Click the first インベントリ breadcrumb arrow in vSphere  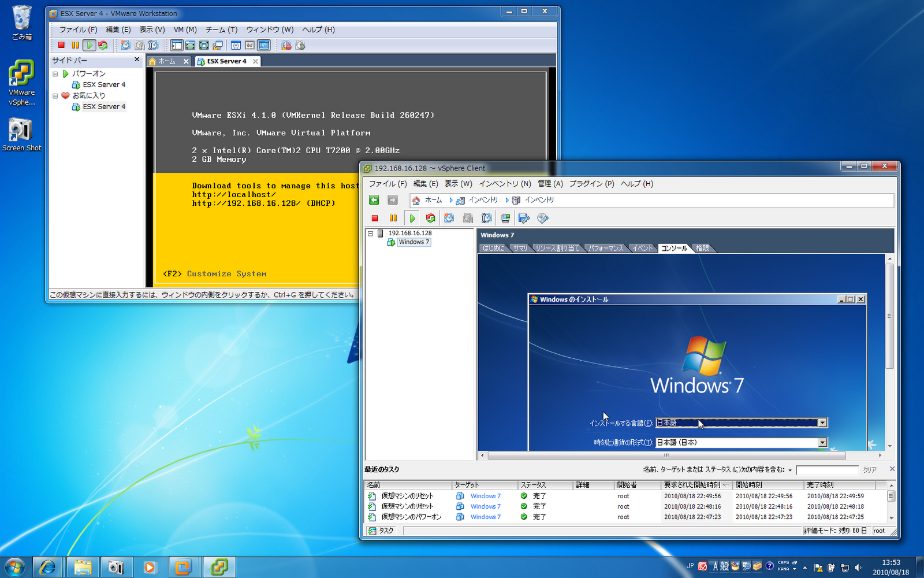450,200
